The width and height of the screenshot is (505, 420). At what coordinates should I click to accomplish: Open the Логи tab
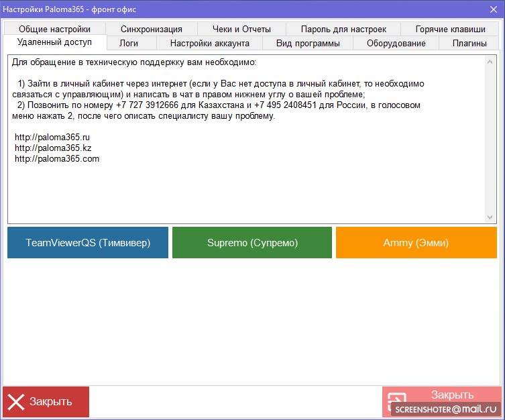click(129, 44)
